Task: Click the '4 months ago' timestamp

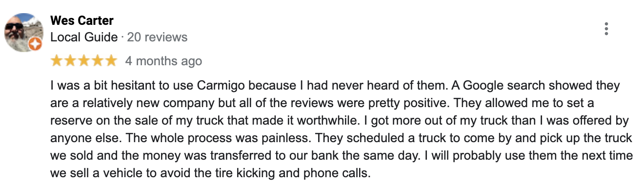Action: click(163, 61)
